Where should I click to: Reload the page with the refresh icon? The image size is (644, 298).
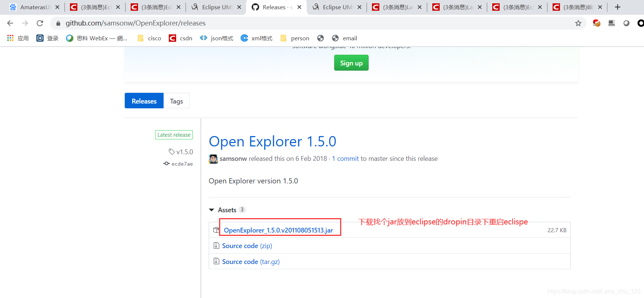[40, 23]
